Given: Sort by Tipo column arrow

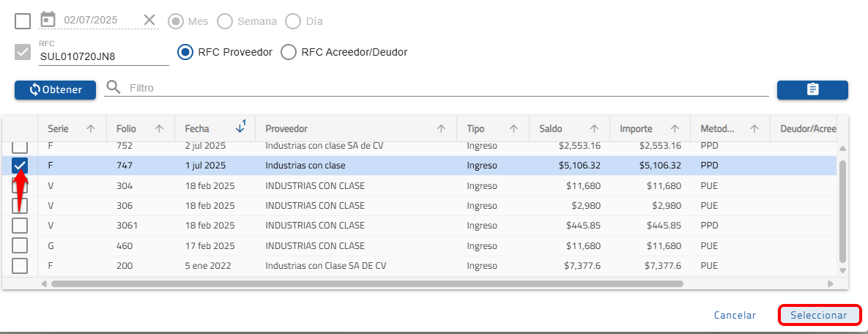Looking at the screenshot, I should [514, 129].
